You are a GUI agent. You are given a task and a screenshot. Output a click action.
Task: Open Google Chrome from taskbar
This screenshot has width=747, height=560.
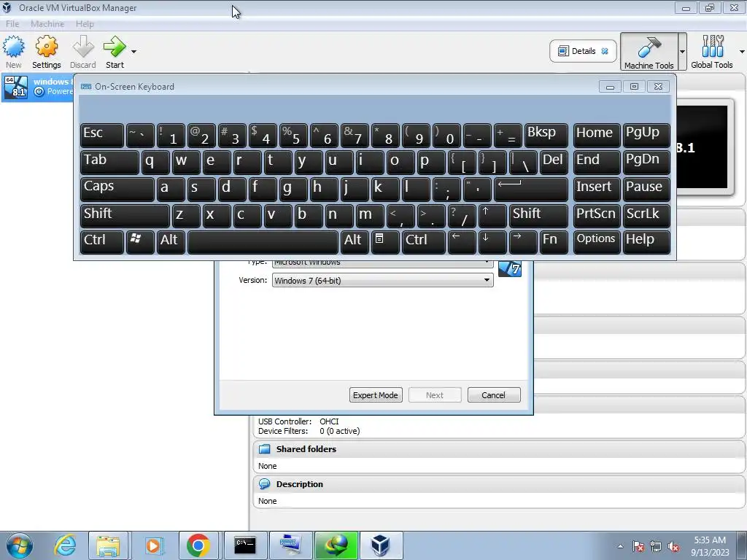pos(198,545)
